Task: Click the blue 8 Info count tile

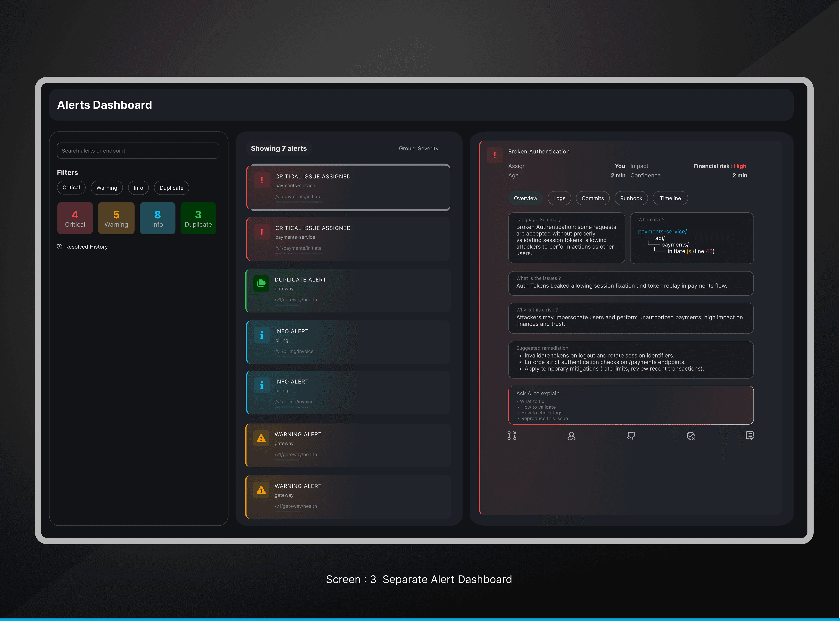Action: [157, 218]
